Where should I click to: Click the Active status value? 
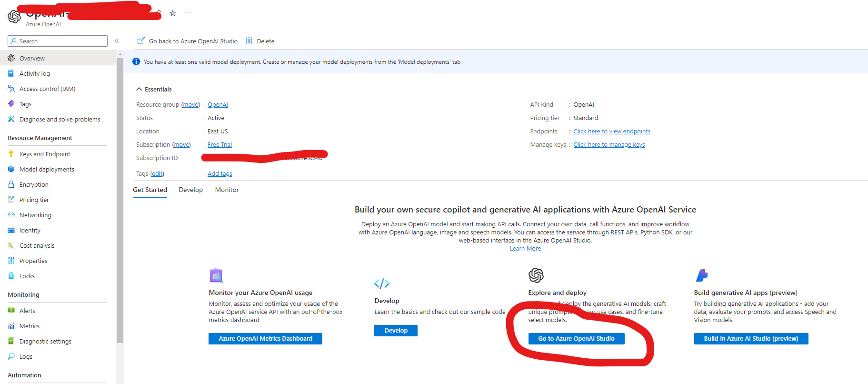(216, 118)
